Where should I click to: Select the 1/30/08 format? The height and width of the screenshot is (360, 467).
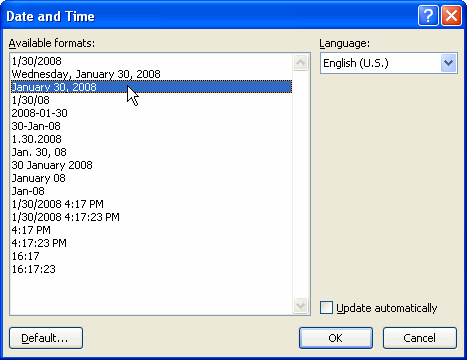(152, 100)
